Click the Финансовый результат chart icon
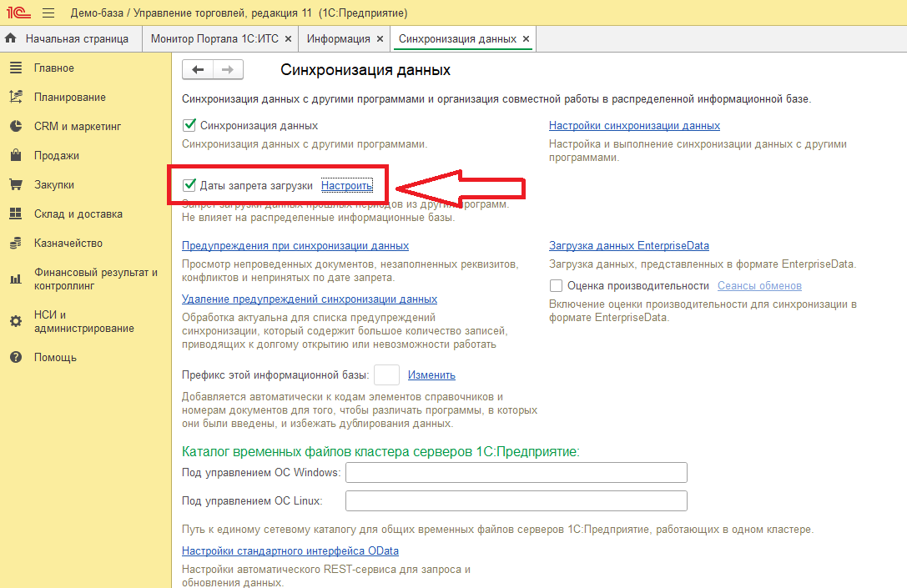The image size is (907, 588). (x=16, y=279)
